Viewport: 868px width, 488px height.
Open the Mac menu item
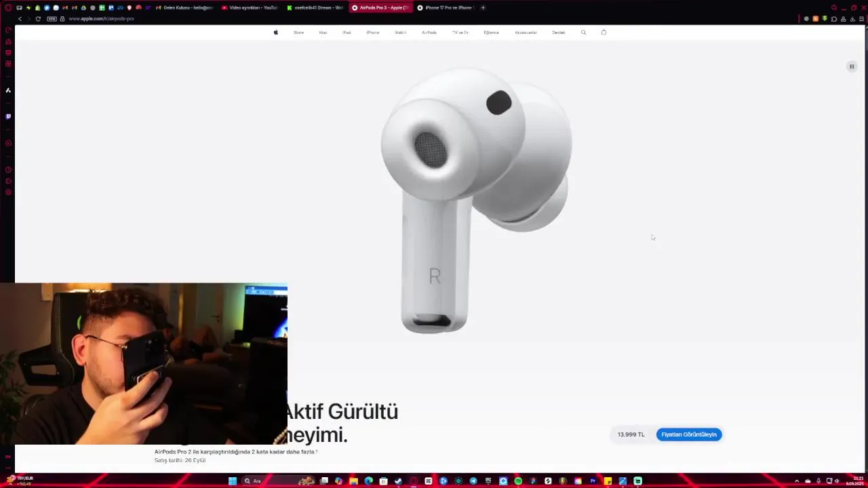pyautogui.click(x=323, y=33)
